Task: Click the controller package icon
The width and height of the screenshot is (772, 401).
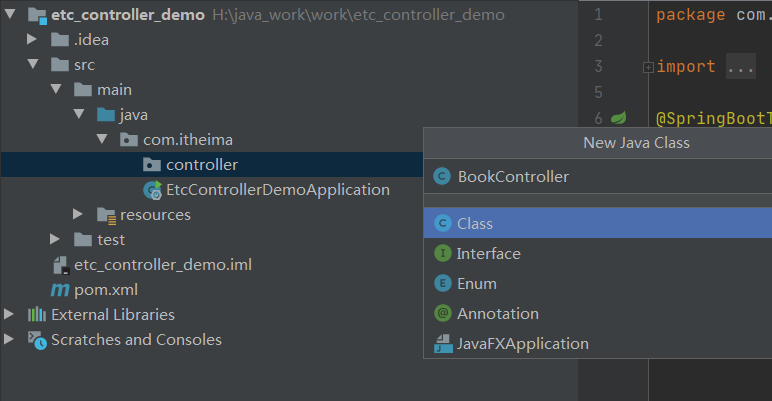Action: click(x=152, y=165)
